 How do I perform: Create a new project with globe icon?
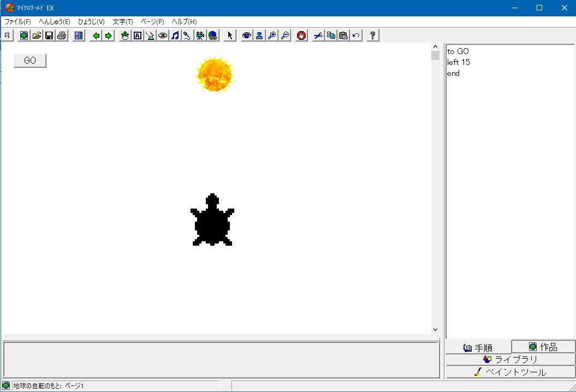point(24,35)
